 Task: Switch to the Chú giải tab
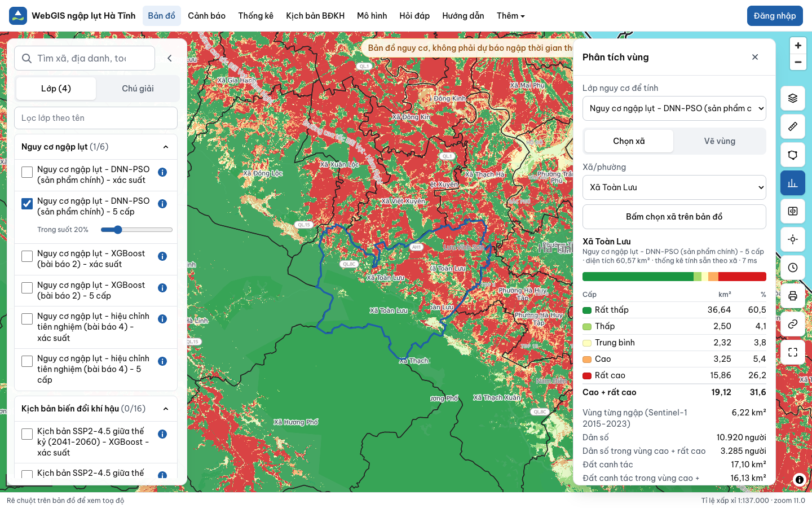click(x=138, y=89)
